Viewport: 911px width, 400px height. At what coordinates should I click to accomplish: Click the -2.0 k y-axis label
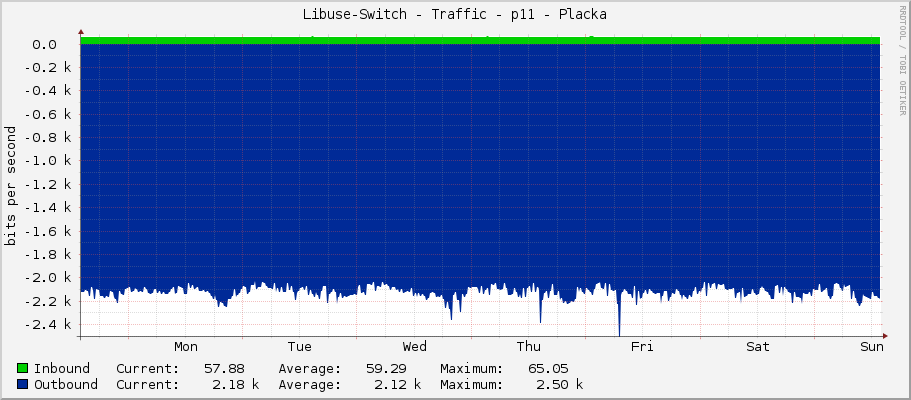[48, 278]
